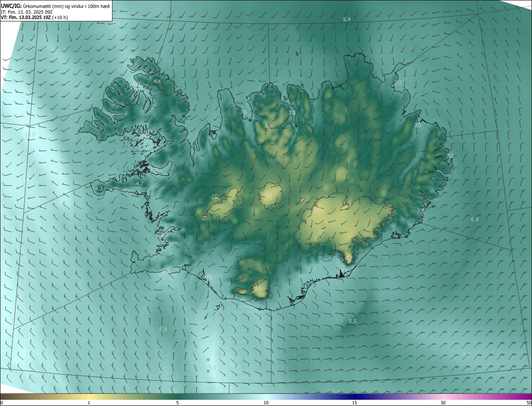Click the 4.3 value label
532x406 pixels.
point(99,188)
